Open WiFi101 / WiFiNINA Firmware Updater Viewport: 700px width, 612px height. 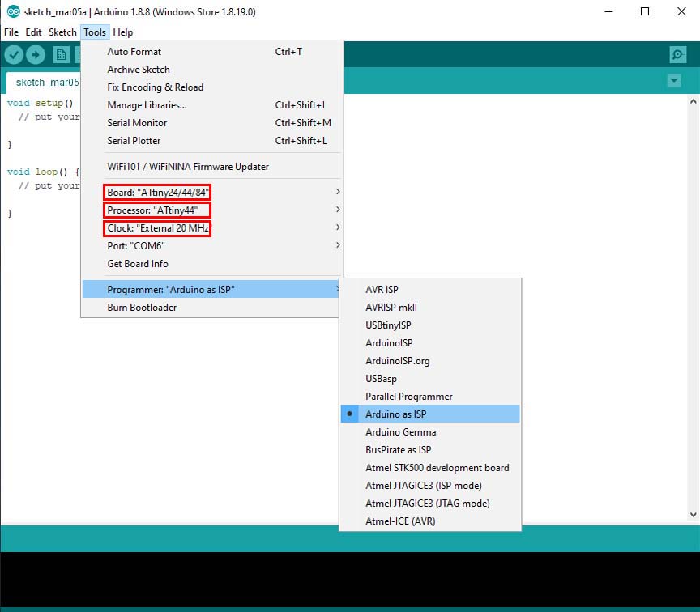point(212,167)
